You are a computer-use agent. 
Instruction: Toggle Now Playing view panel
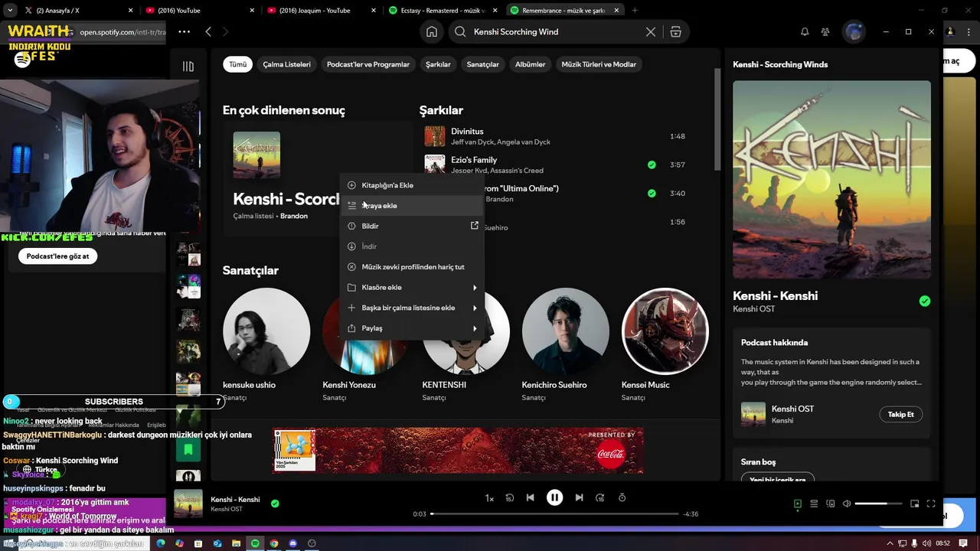pos(797,504)
